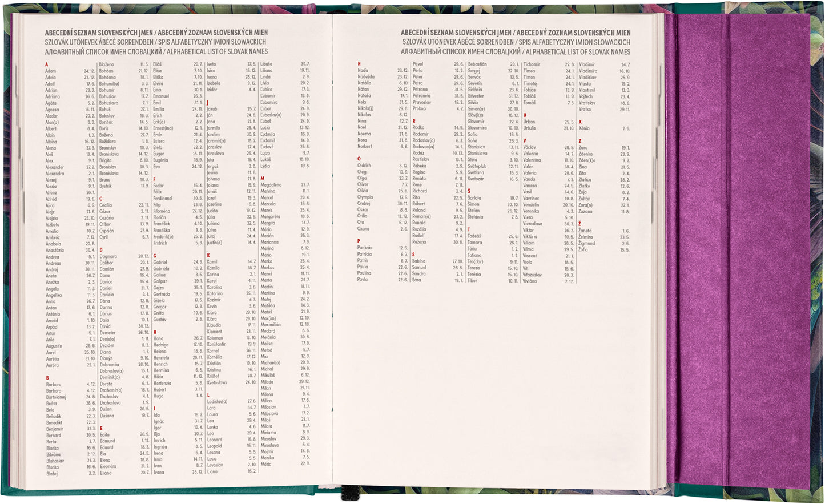Select the name Móric
The image size is (825, 504).
pyautogui.click(x=266, y=464)
